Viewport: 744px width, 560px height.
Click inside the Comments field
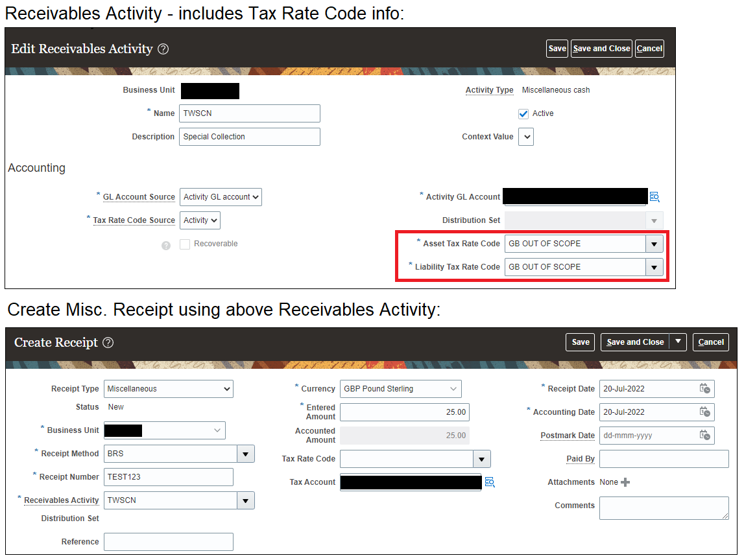tap(663, 507)
